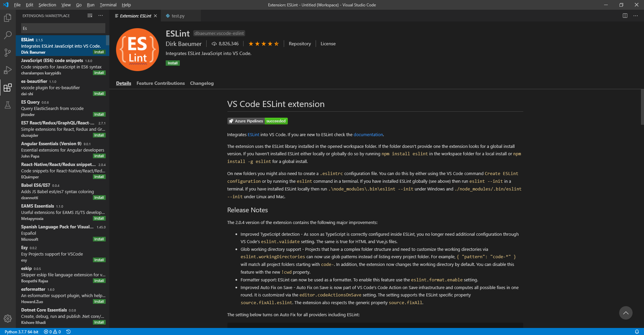Focus the extensions search input field
Image resolution: width=644 pixels, height=335 pixels.
tap(63, 28)
